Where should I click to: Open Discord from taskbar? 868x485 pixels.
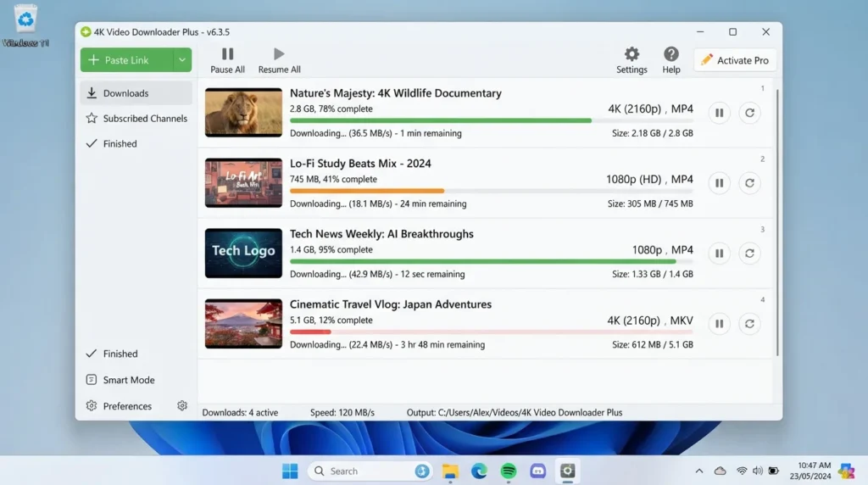coord(537,471)
